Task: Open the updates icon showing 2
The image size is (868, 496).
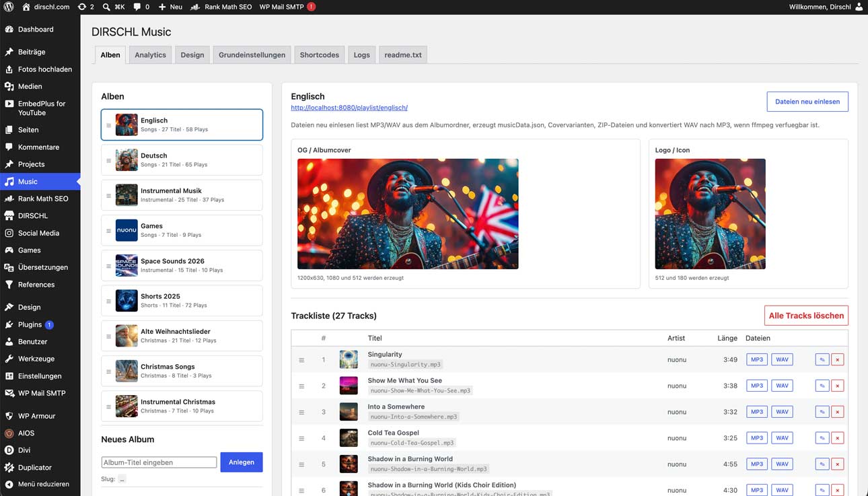Action: (82, 7)
